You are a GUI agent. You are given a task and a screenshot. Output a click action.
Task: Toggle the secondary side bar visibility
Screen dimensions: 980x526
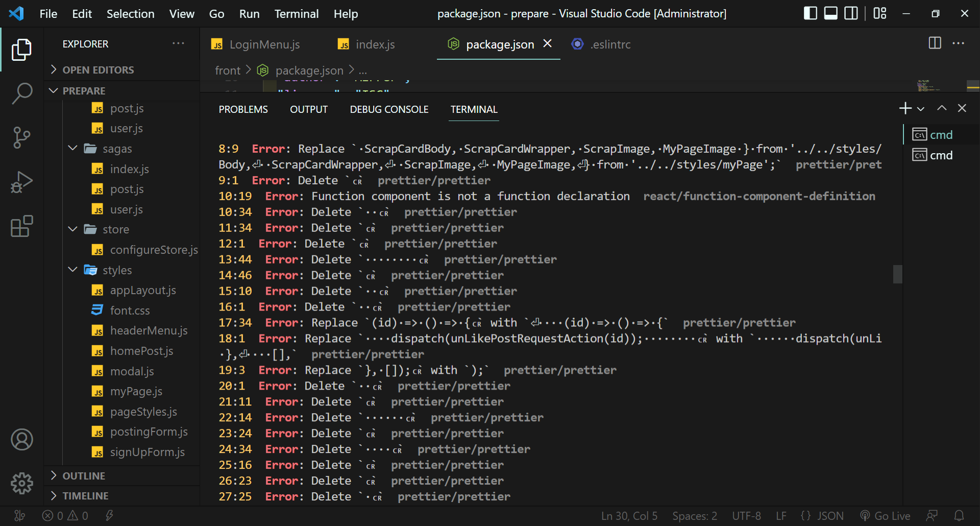(x=851, y=13)
